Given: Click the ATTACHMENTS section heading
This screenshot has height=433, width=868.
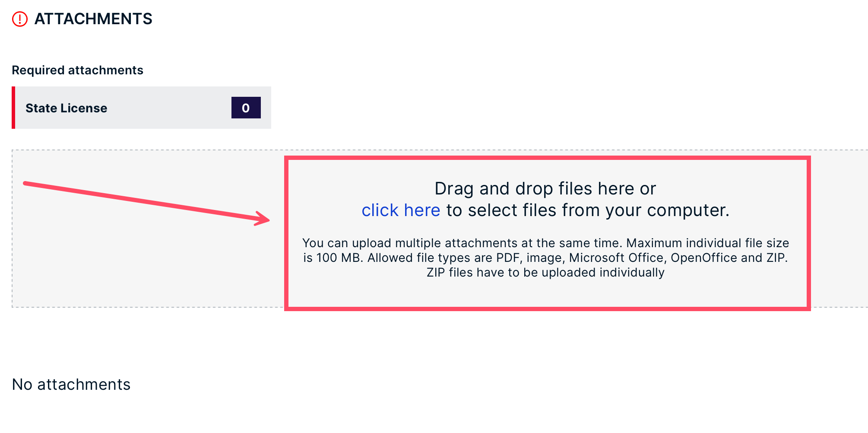Looking at the screenshot, I should (93, 19).
